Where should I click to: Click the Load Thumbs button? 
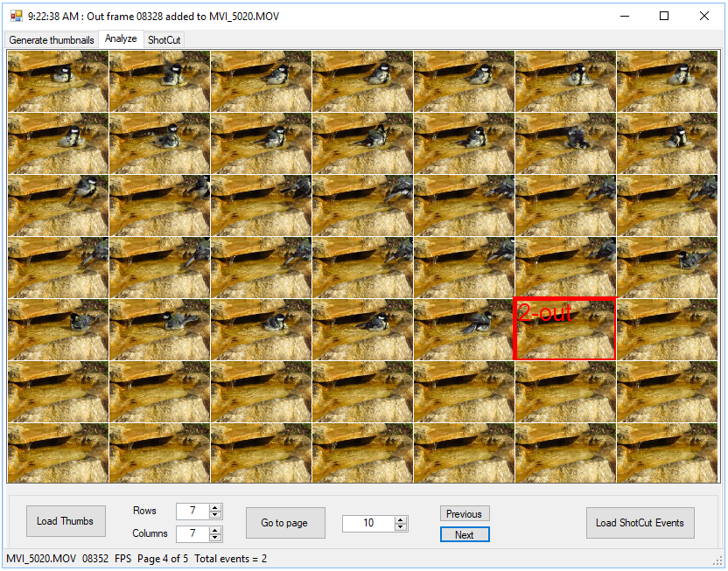tap(65, 522)
